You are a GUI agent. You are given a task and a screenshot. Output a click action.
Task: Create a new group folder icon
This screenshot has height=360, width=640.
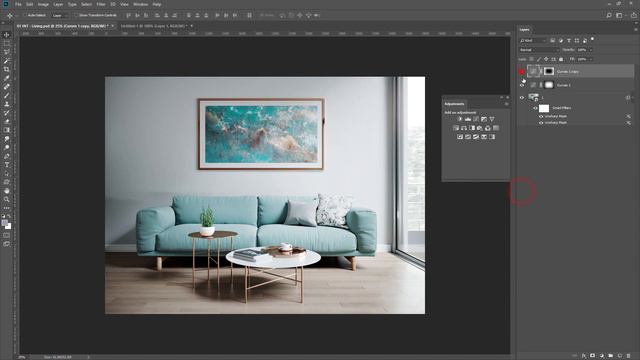click(611, 356)
